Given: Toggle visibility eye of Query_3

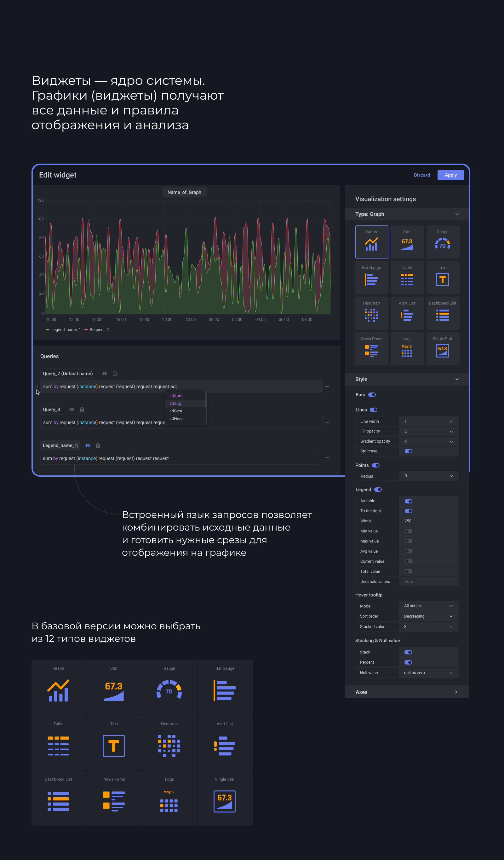Looking at the screenshot, I should (72, 410).
